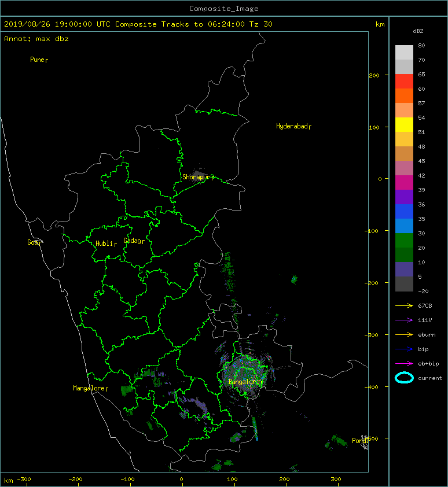The width and height of the screenshot is (448, 487).
Task: Select the Pune city label
Action: click(39, 60)
